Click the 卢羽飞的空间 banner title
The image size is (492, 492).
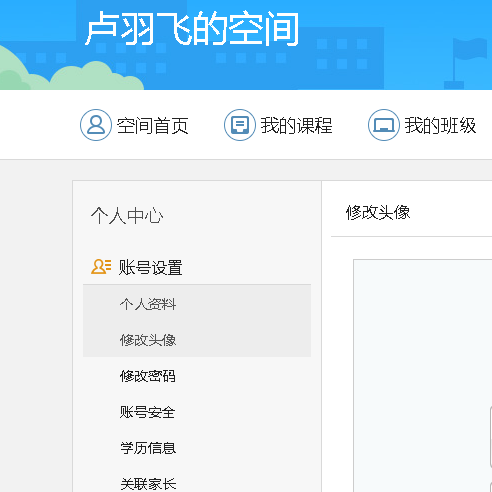click(x=192, y=28)
